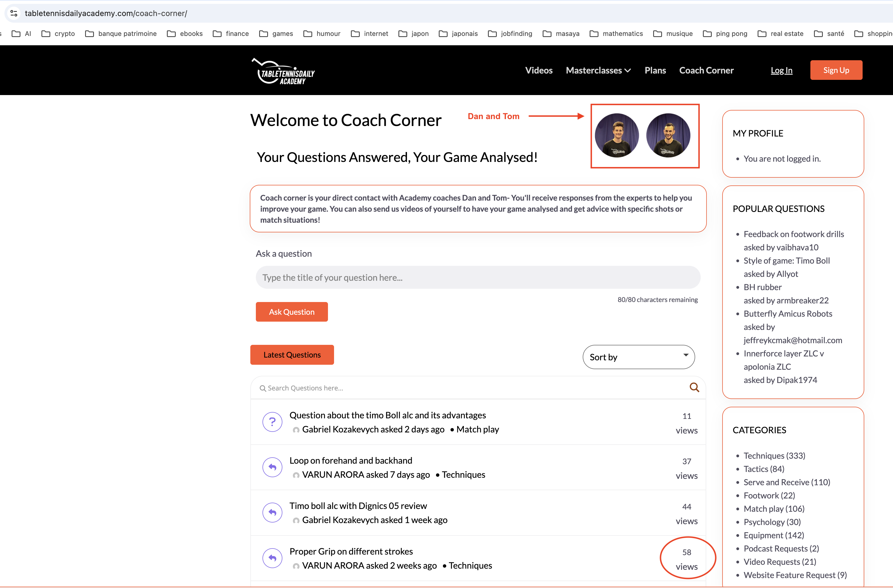The image size is (893, 588).
Task: Click reply icon for Proper Grip question
Action: 272,558
